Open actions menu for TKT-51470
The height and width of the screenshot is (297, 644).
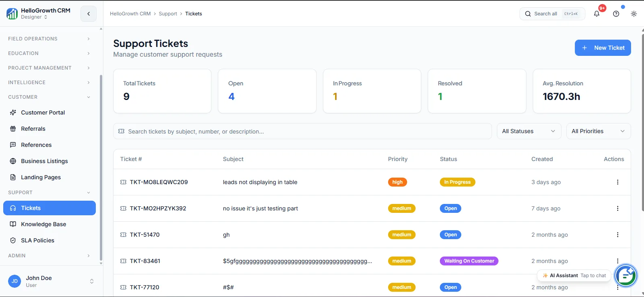click(617, 235)
